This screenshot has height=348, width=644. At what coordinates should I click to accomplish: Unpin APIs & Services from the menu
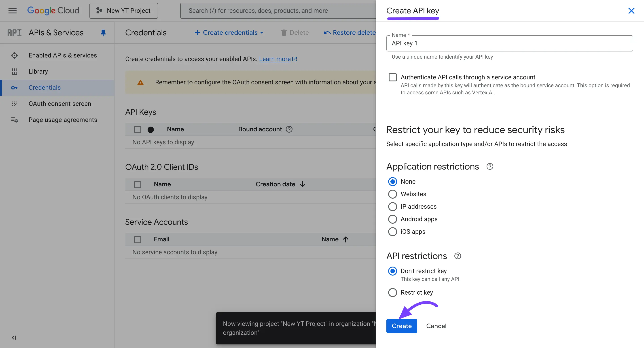click(104, 33)
